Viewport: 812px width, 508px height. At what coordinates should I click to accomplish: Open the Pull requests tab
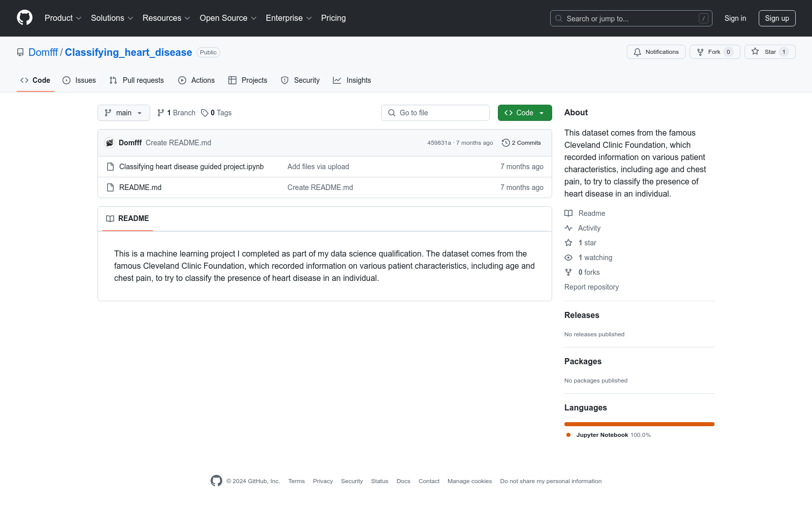pos(137,80)
